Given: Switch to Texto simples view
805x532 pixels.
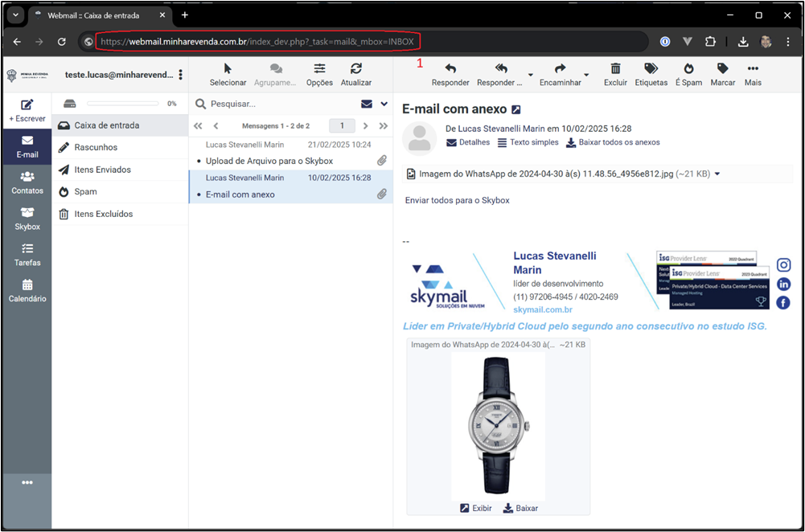Looking at the screenshot, I should click(528, 142).
